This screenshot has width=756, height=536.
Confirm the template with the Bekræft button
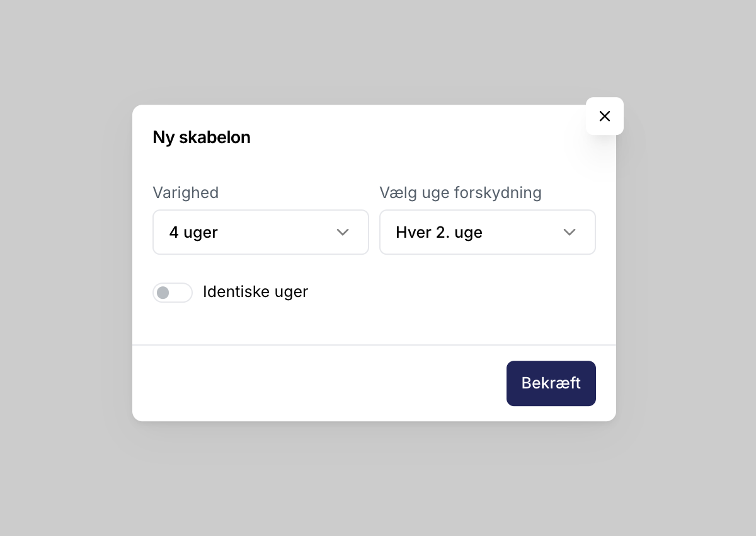(x=551, y=383)
